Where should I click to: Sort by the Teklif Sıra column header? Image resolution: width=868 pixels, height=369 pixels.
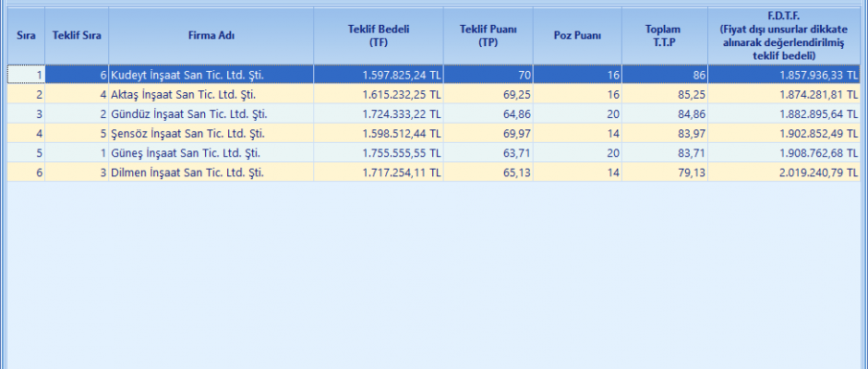[x=77, y=36]
